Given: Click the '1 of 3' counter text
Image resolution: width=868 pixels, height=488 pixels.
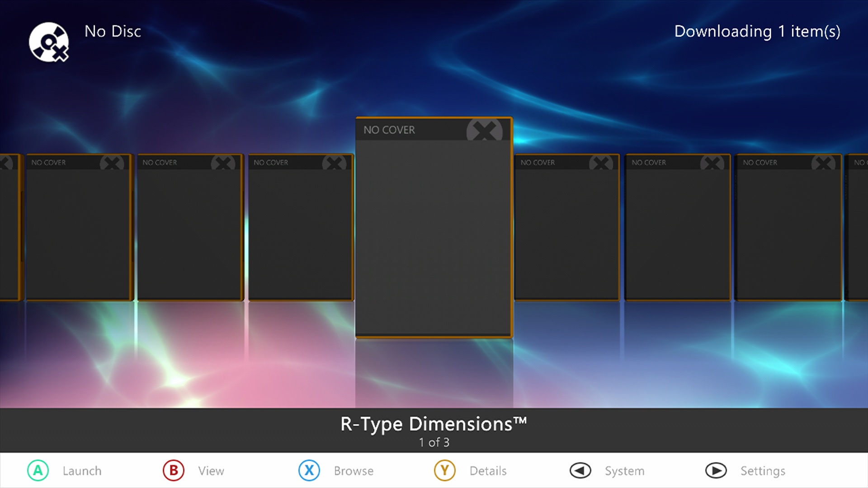Looking at the screenshot, I should coord(434,442).
